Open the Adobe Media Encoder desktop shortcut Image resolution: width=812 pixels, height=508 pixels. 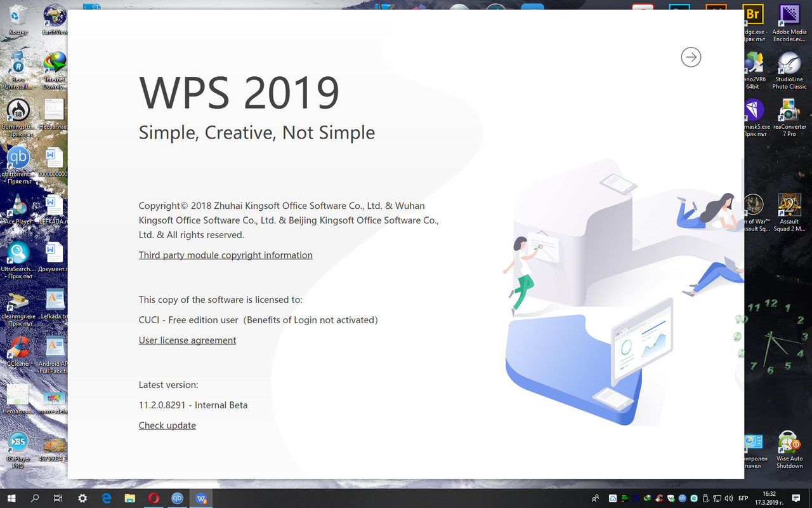789,22
